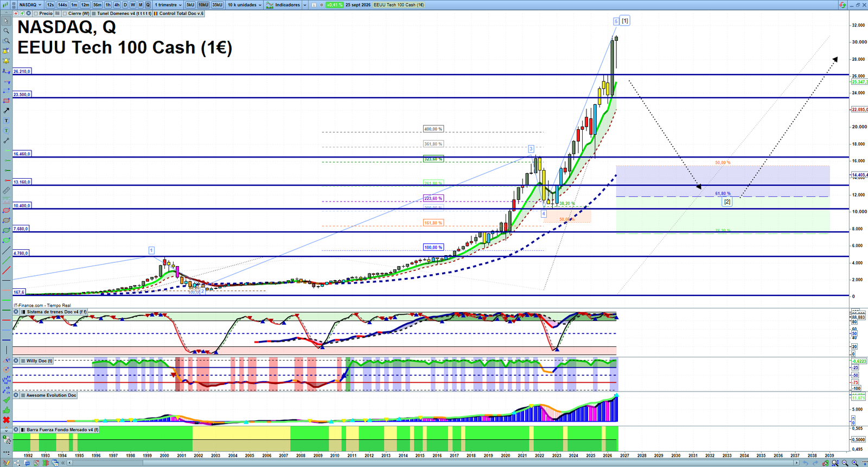This screenshot has height=467, width=868.
Task: Close the Sistema de trenes Doc panel
Action: point(16,312)
